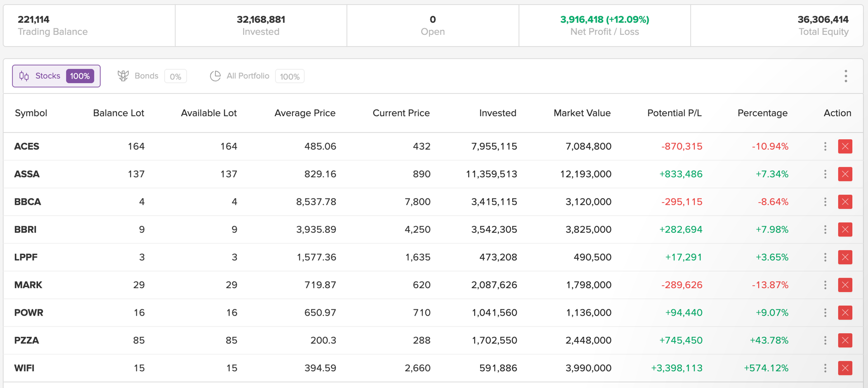Select the ASSA stock symbol
The height and width of the screenshot is (388, 868).
point(27,174)
